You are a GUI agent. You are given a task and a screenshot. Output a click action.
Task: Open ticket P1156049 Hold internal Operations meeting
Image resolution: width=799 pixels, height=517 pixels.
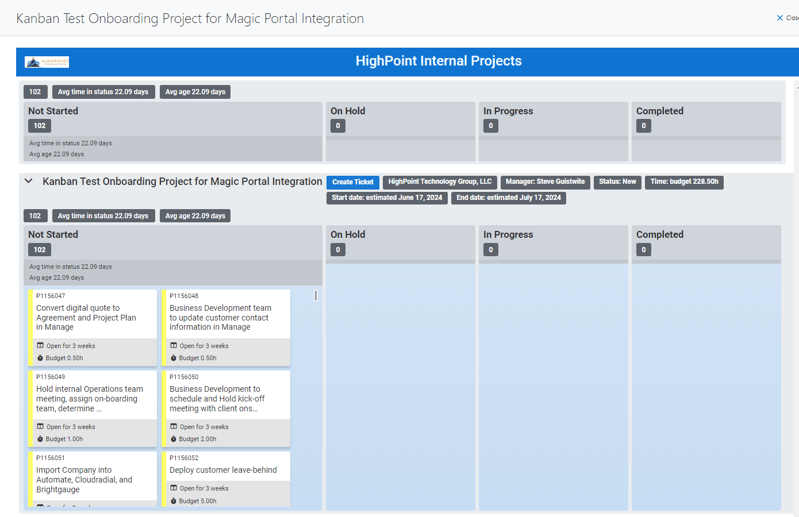click(x=92, y=409)
